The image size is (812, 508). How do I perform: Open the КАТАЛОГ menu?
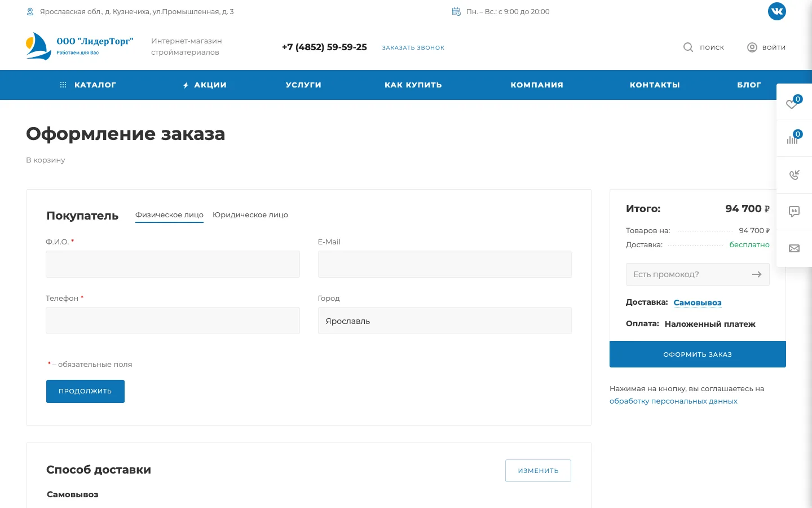point(95,85)
